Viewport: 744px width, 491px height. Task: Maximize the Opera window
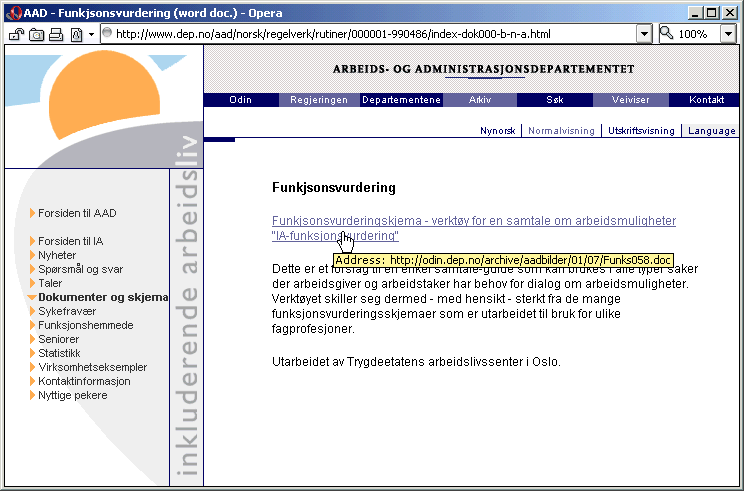pos(712,13)
